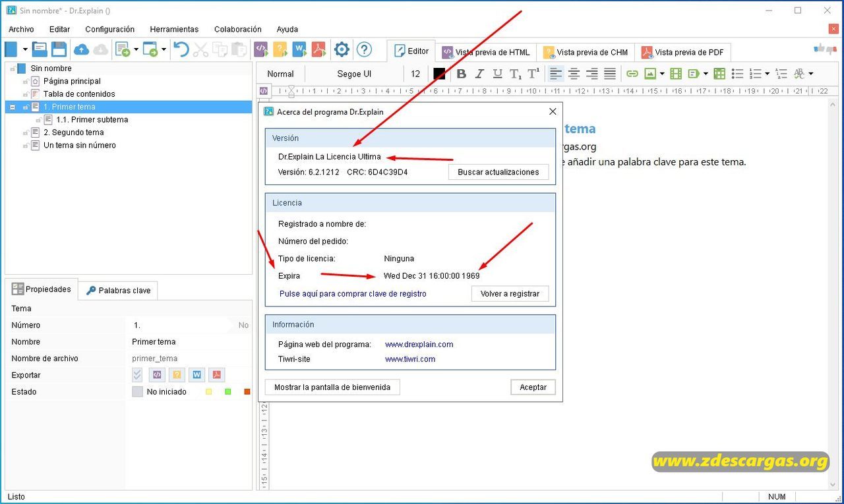Click the greyed-out cloud download icon
The height and width of the screenshot is (504, 844).
pos(100,49)
